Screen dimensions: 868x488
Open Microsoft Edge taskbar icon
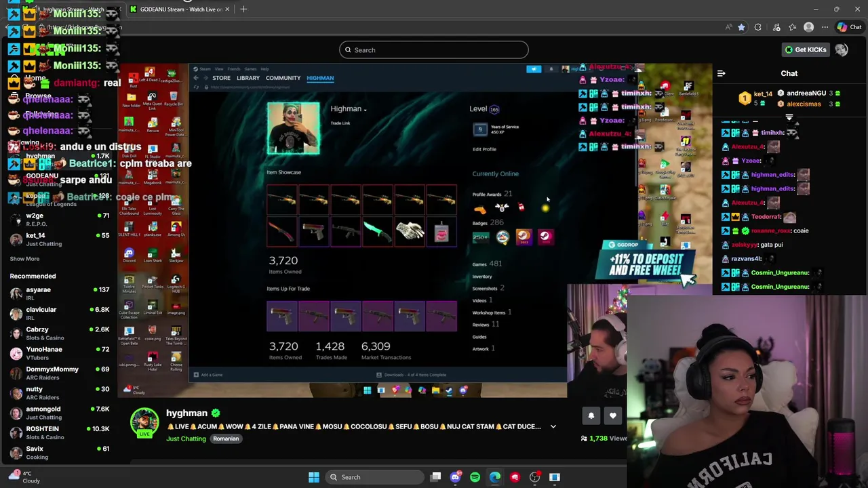point(495,477)
